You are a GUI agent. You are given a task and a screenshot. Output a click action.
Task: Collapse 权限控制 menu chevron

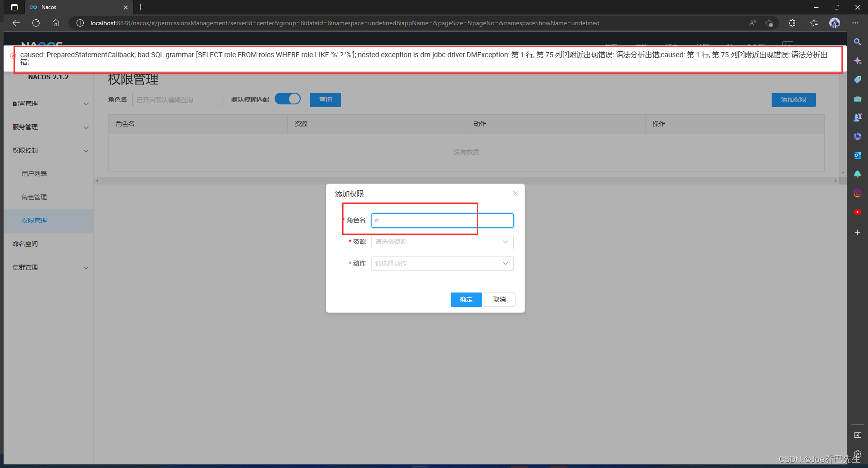pyautogui.click(x=86, y=151)
